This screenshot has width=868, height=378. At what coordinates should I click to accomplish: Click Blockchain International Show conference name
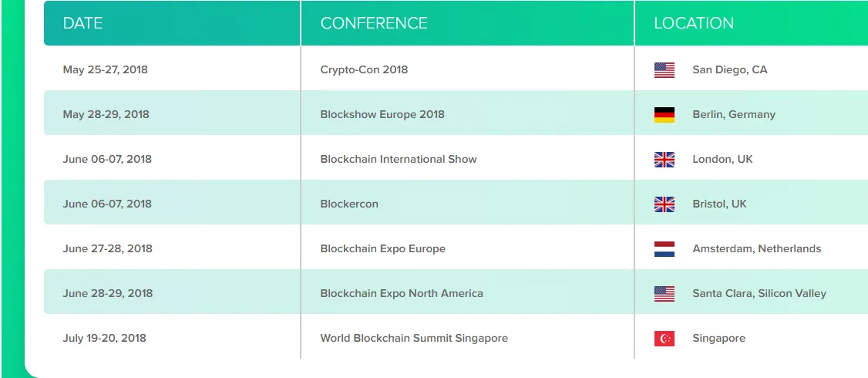[x=398, y=159]
